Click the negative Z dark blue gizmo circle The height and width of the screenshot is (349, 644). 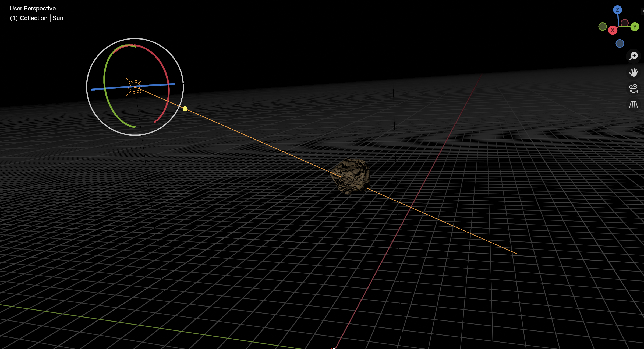pos(620,43)
